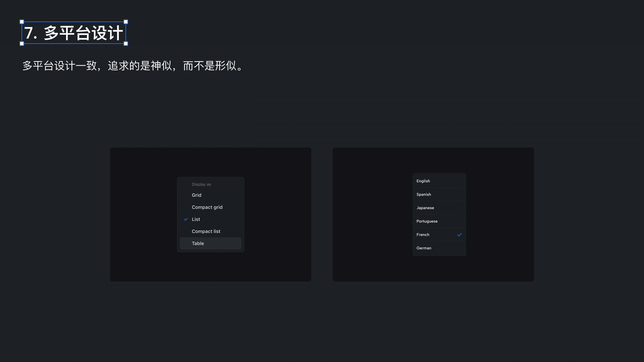
Task: Click top-left selection handle of title
Action: [22, 22]
